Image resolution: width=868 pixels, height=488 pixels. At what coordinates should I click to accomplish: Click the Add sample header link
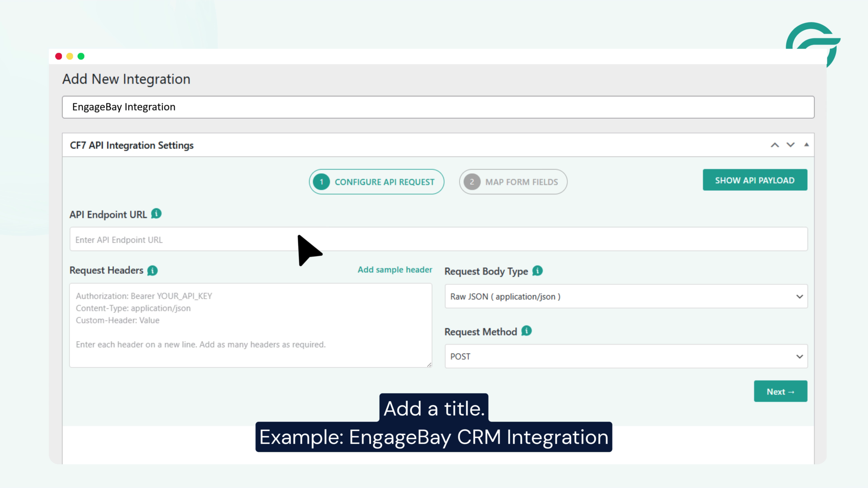[395, 270]
